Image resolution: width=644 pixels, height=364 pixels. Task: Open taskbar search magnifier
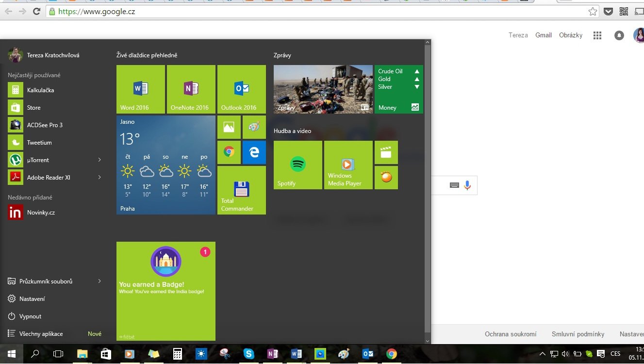point(35,354)
